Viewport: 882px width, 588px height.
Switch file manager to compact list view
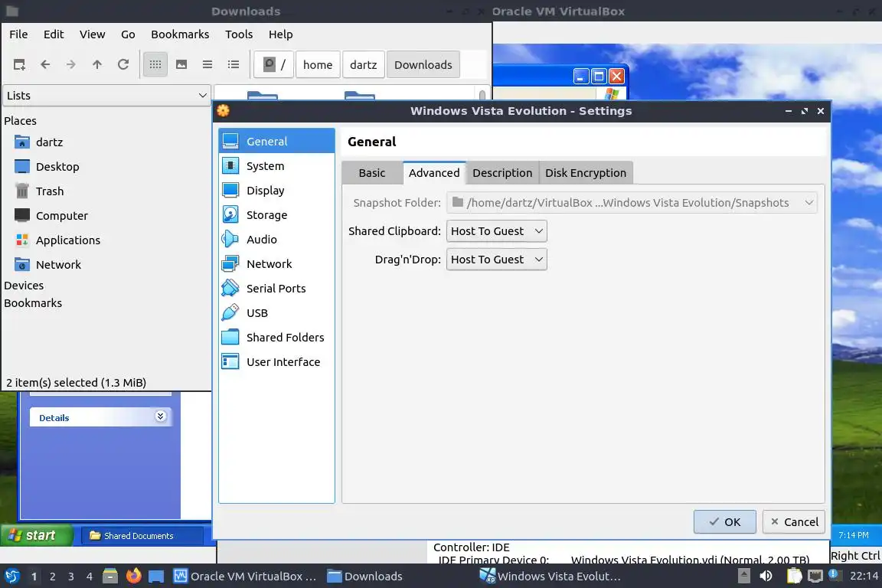[x=207, y=65]
